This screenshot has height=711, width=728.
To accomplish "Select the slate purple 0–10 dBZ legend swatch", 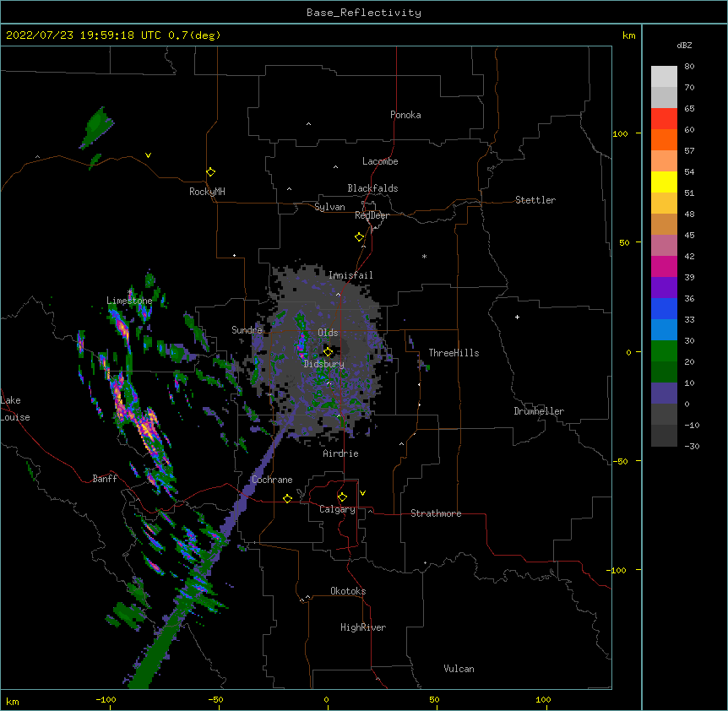I will pyautogui.click(x=664, y=393).
